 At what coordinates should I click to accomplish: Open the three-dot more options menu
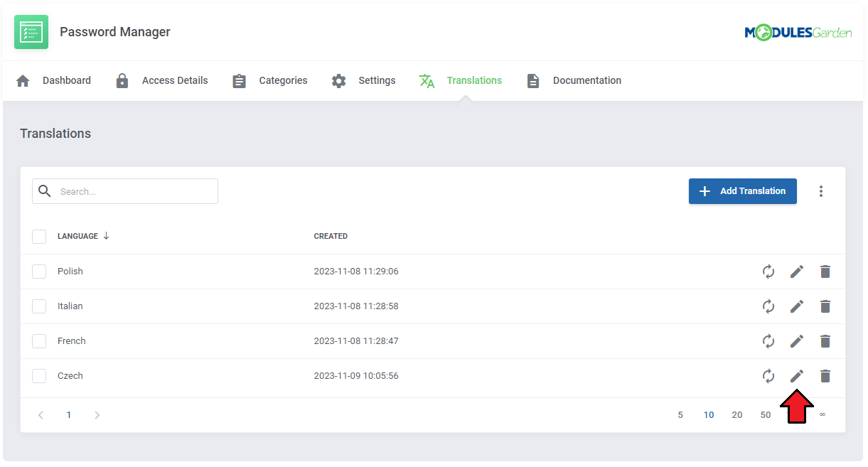tap(821, 191)
